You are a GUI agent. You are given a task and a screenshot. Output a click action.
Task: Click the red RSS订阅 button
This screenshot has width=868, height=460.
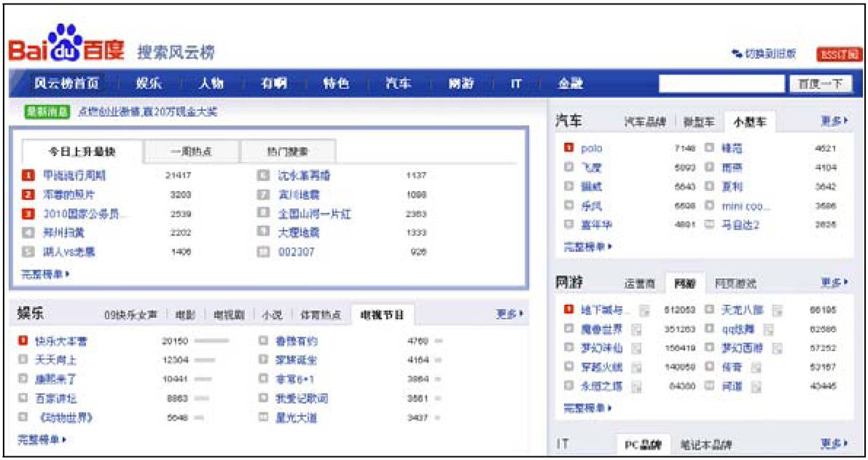pyautogui.click(x=840, y=54)
